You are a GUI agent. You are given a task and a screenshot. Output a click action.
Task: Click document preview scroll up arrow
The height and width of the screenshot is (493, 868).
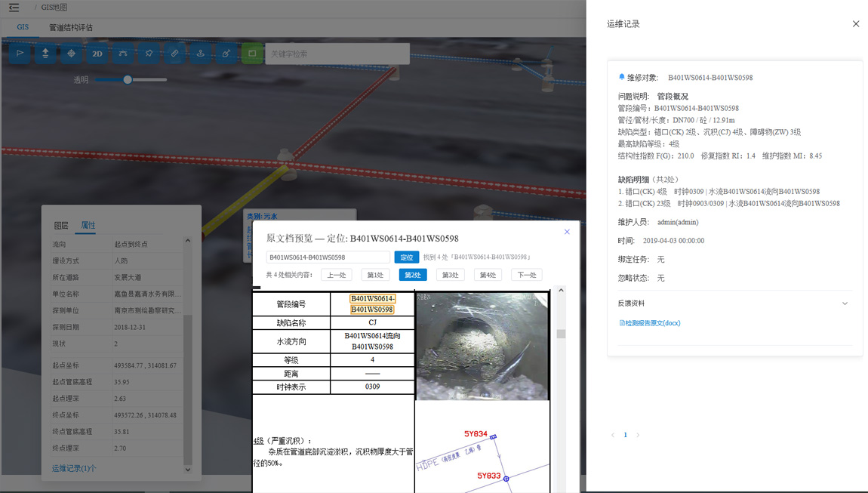tap(561, 290)
